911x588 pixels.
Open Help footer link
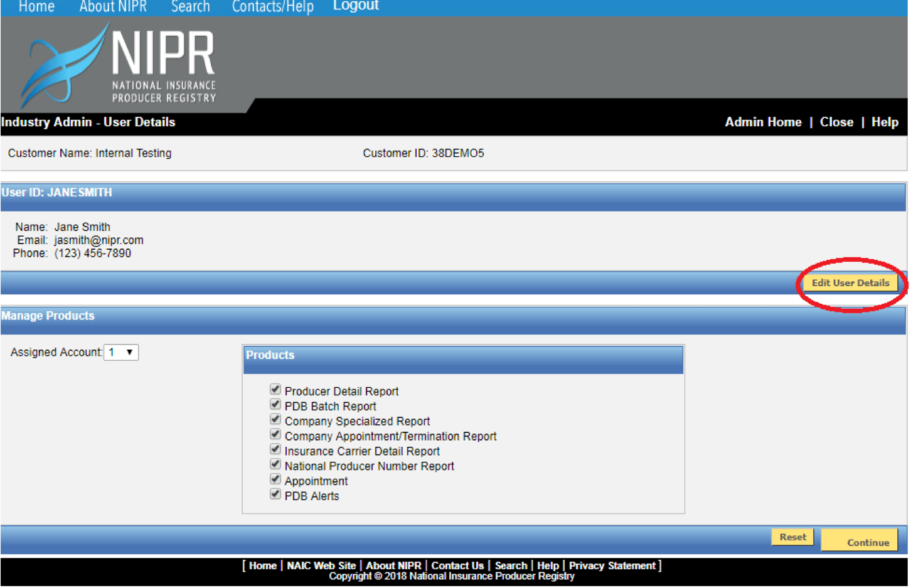[x=548, y=566]
